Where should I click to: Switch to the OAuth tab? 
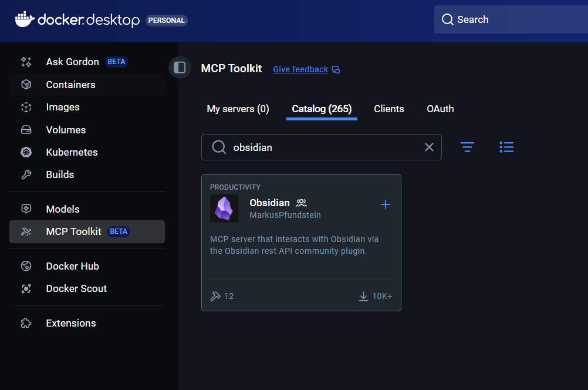440,109
